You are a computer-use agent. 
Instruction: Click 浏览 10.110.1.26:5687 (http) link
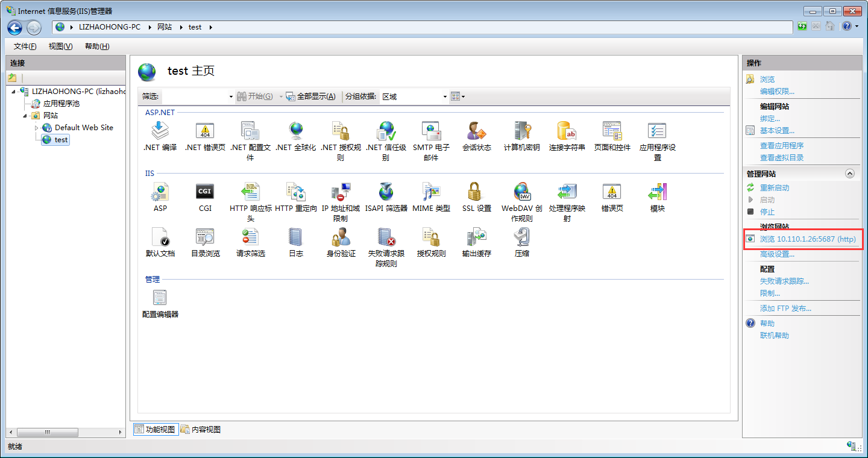[x=808, y=239]
